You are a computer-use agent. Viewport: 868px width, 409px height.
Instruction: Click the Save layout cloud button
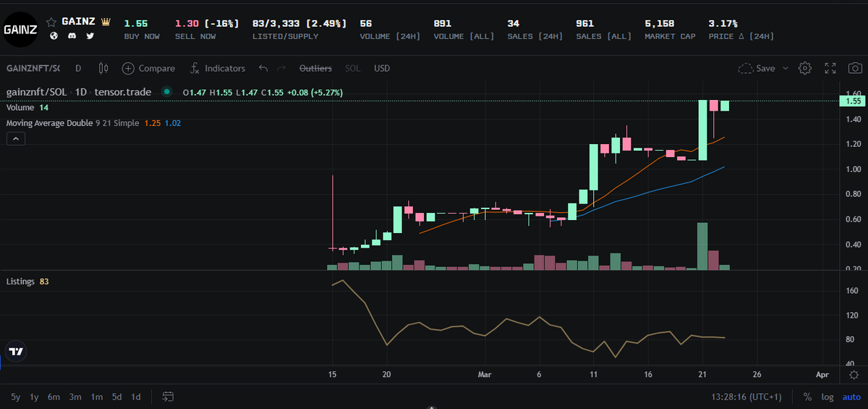pyautogui.click(x=757, y=68)
